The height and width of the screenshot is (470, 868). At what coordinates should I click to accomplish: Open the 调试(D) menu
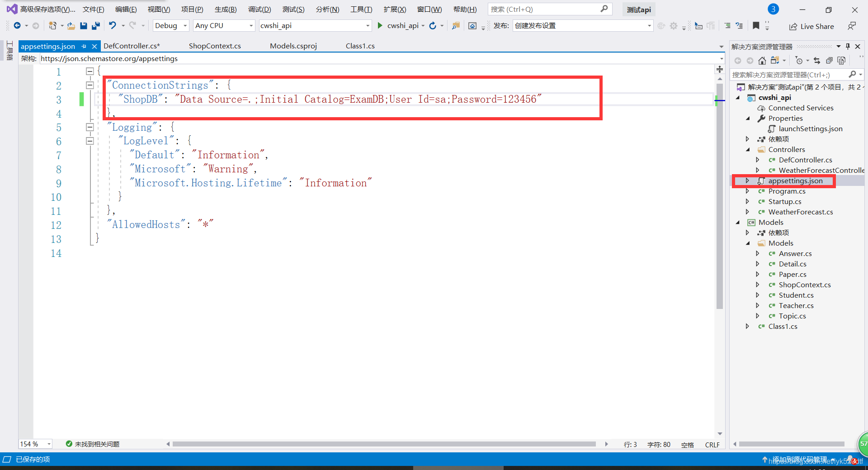pyautogui.click(x=259, y=9)
